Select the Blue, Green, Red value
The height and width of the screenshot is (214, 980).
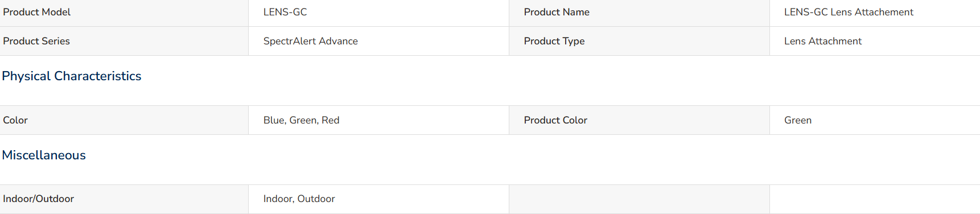click(301, 120)
